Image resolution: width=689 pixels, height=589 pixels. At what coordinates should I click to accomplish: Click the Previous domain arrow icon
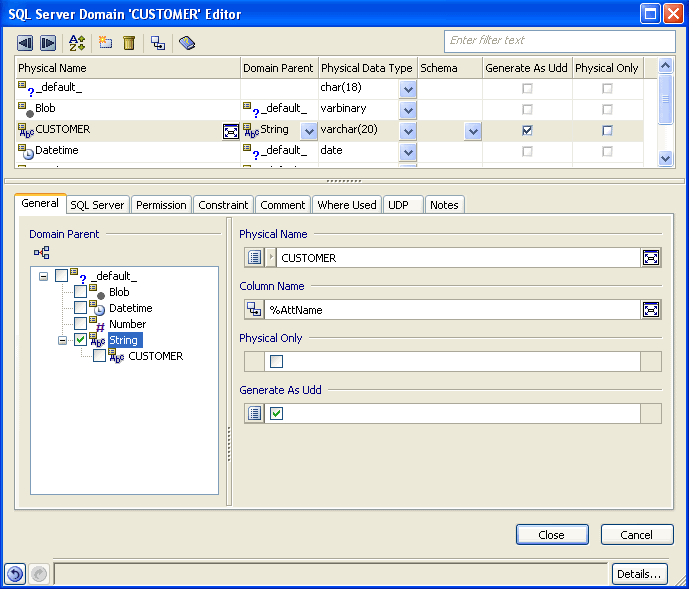(x=25, y=43)
